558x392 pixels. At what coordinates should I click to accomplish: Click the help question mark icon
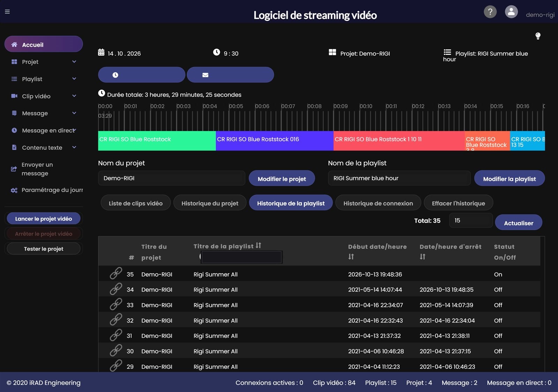(x=490, y=12)
